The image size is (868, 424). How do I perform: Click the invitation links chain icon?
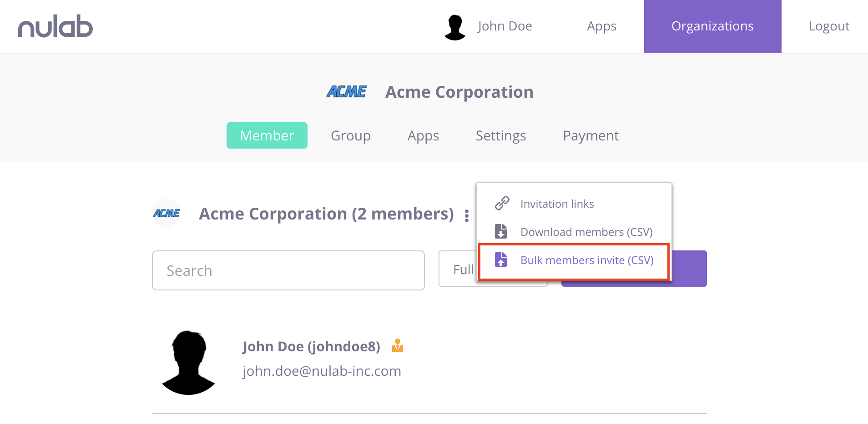click(x=501, y=203)
